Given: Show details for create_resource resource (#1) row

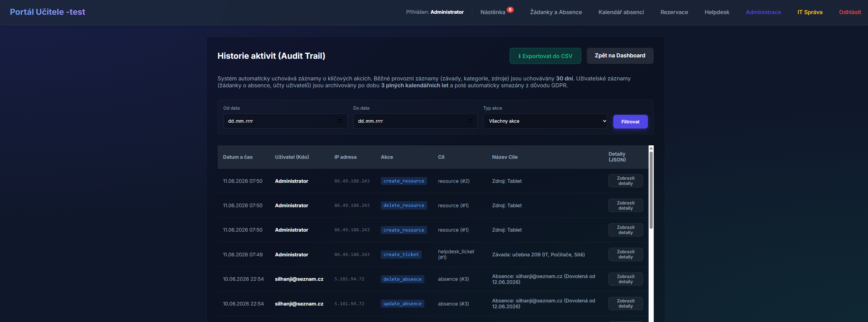Looking at the screenshot, I should pyautogui.click(x=626, y=230).
